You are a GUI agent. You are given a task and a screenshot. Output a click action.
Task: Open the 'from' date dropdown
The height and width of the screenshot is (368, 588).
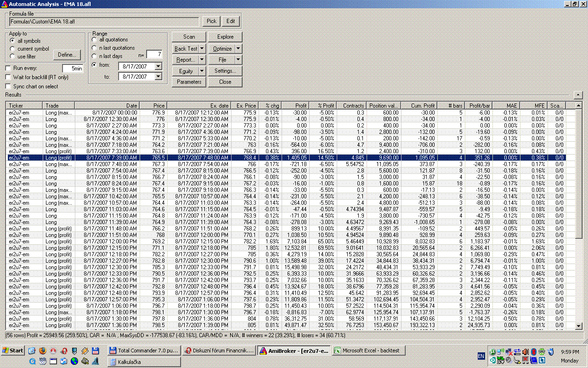coord(158,66)
